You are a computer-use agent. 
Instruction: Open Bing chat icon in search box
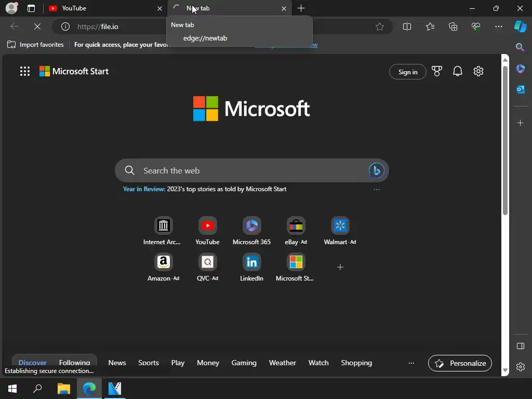376,170
